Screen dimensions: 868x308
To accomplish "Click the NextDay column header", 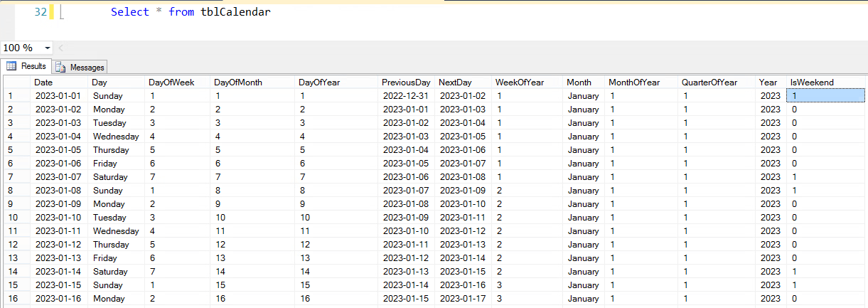I will [464, 83].
